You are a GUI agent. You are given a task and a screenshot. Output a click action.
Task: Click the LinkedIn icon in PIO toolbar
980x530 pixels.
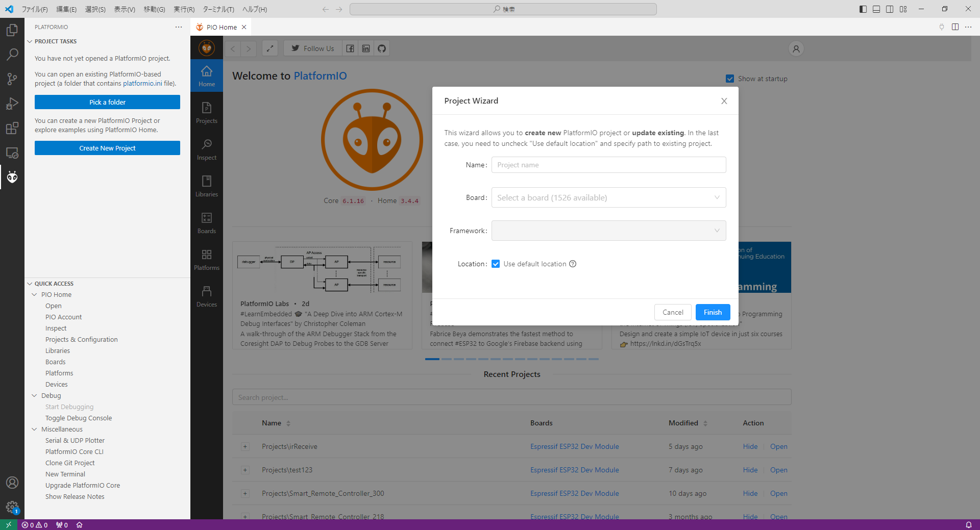(x=366, y=48)
